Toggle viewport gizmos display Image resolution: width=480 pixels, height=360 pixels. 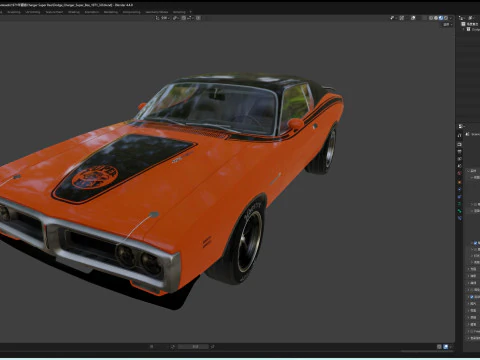click(x=402, y=18)
